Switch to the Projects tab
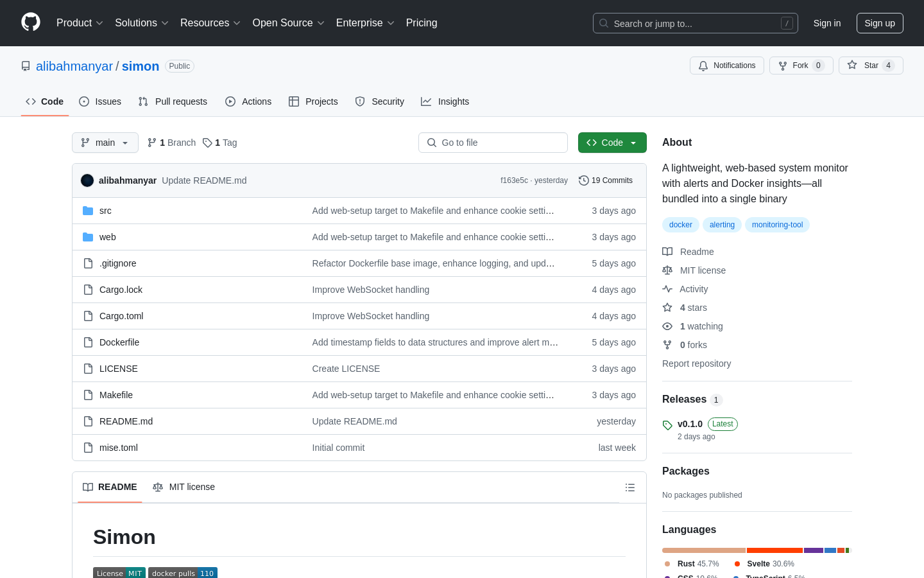The height and width of the screenshot is (578, 924). click(313, 101)
